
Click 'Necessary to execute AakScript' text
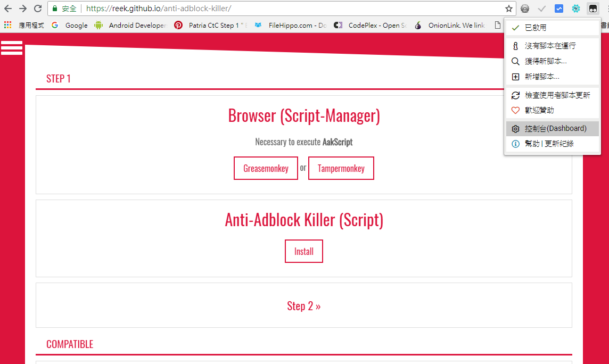pyautogui.click(x=304, y=142)
